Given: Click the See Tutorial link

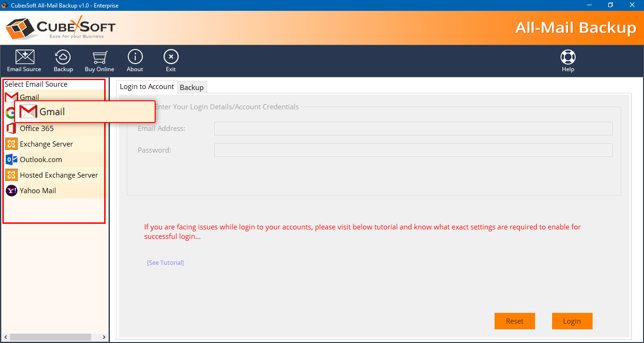Looking at the screenshot, I should pyautogui.click(x=165, y=262).
